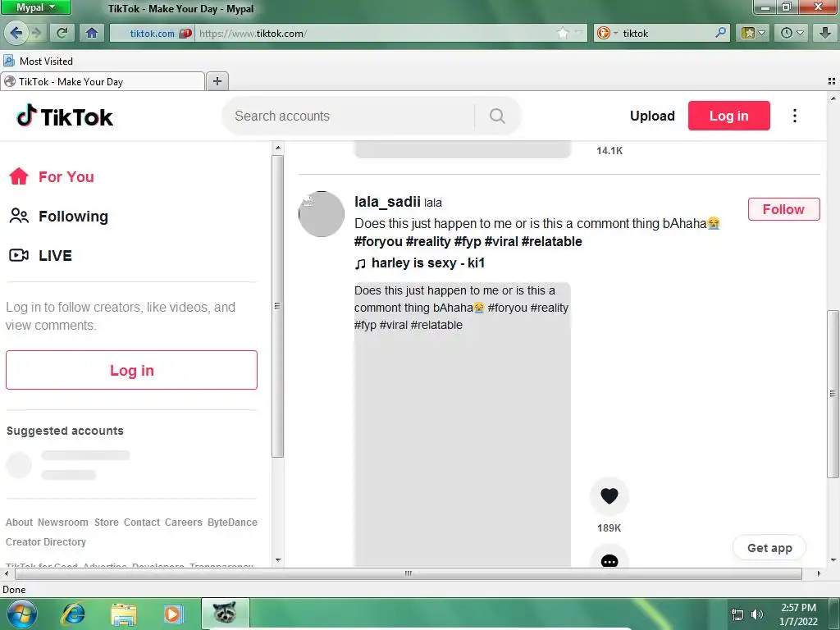The width and height of the screenshot is (840, 630).
Task: Open the Careers footer link
Action: coord(184,523)
